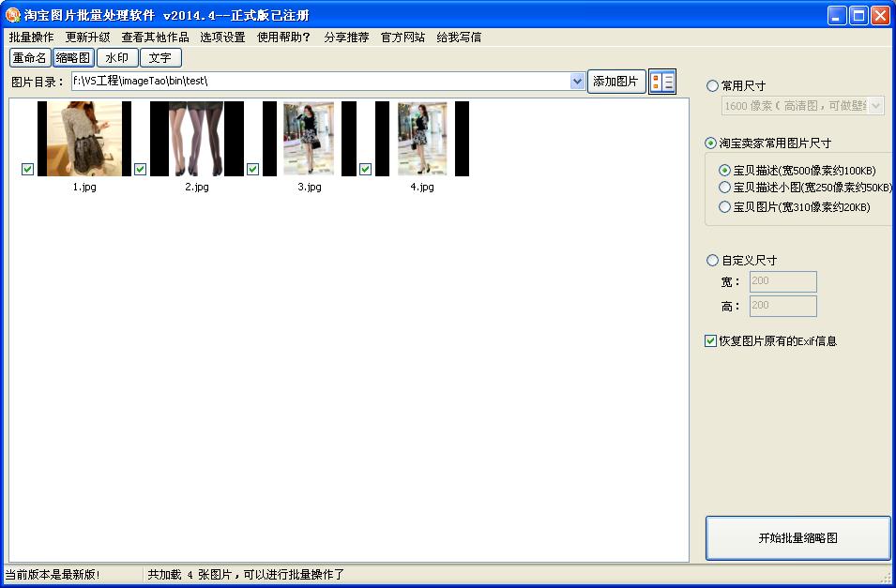This screenshot has height=588, width=896.
Task: Maximize the application window
Action: point(858,15)
